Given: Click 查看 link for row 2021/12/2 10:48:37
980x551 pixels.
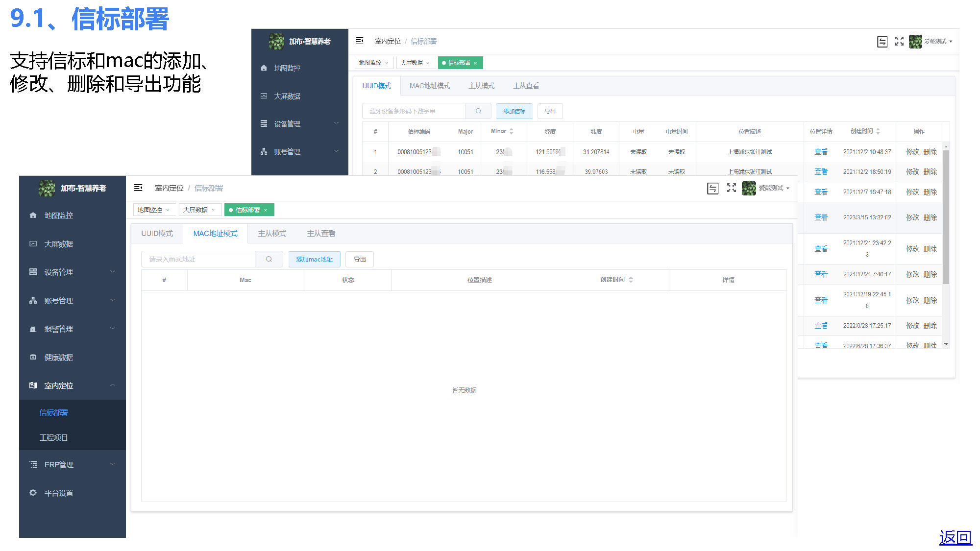Looking at the screenshot, I should (x=821, y=152).
